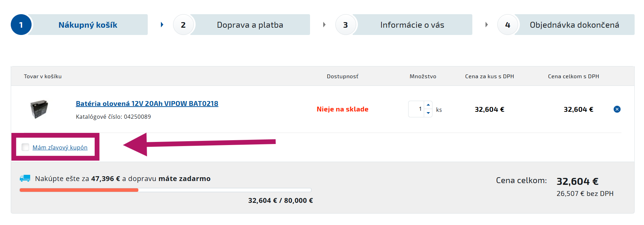Open the 'Batéria olovená 12V 20Ah' product link
The image size is (644, 225).
click(147, 103)
